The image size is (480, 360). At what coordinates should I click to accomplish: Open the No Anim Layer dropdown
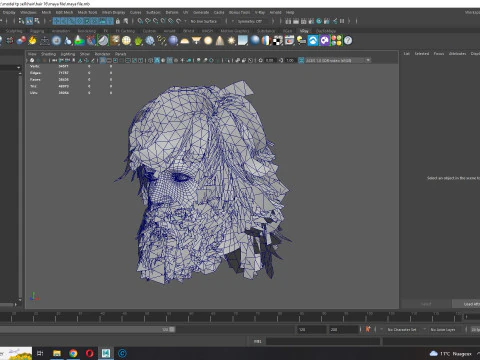pyautogui.click(x=444, y=329)
